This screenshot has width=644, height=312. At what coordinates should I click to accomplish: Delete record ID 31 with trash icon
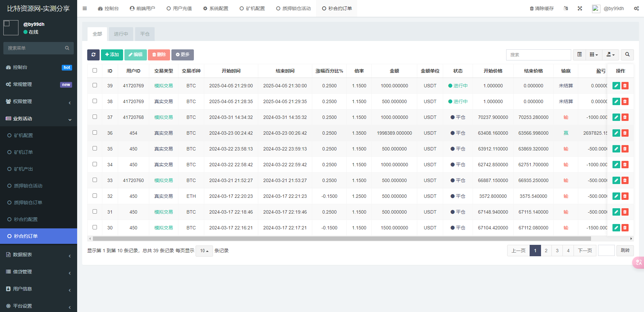coord(625,212)
